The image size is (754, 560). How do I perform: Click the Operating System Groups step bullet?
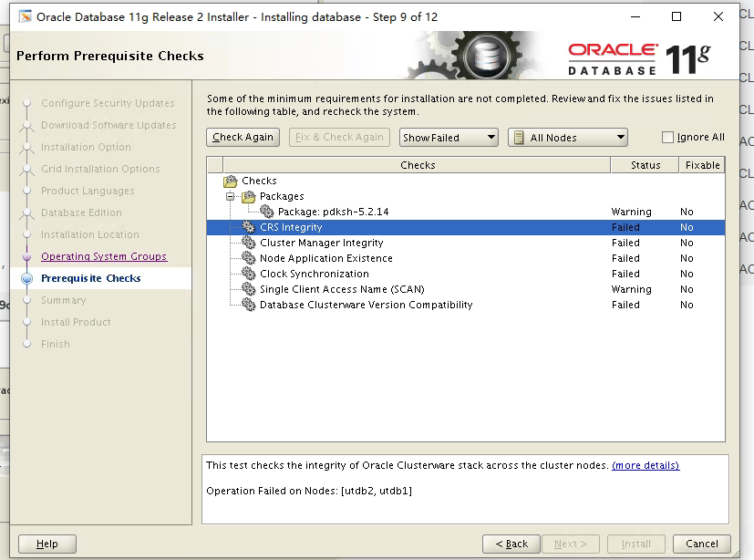(27, 256)
